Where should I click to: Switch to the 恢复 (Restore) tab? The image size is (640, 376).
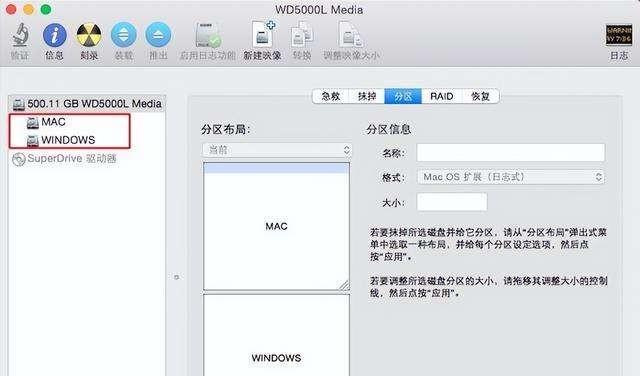coord(480,96)
